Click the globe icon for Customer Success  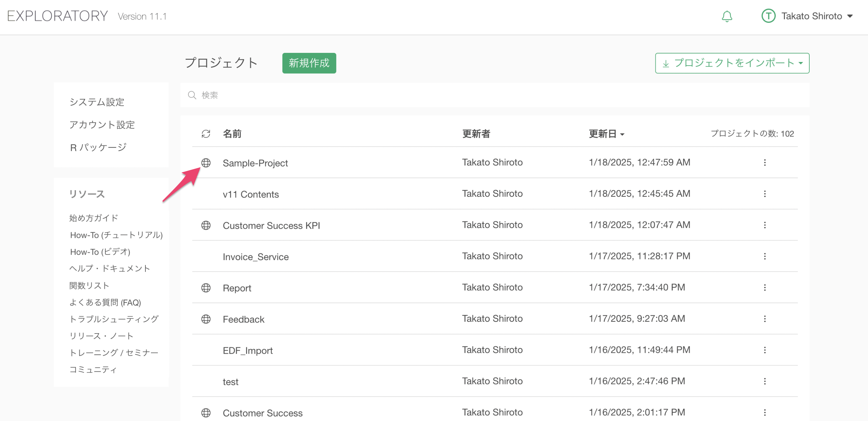click(206, 413)
